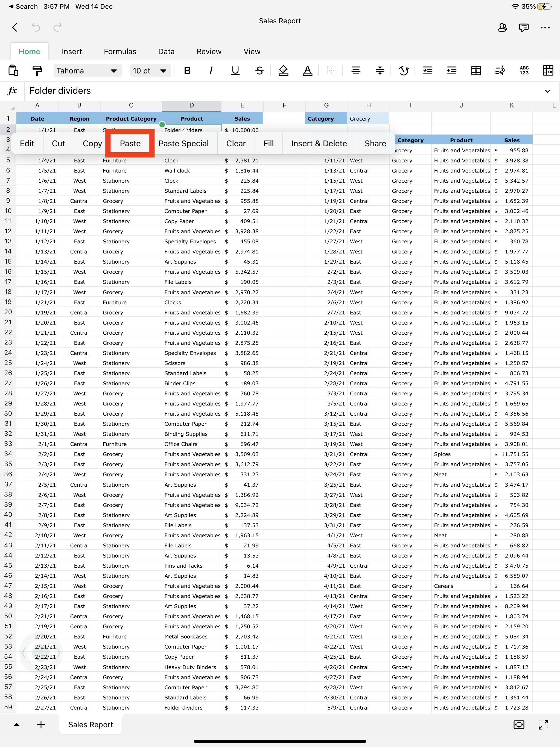The height and width of the screenshot is (747, 560).
Task: Switch to the Formulas tab
Action: [120, 52]
